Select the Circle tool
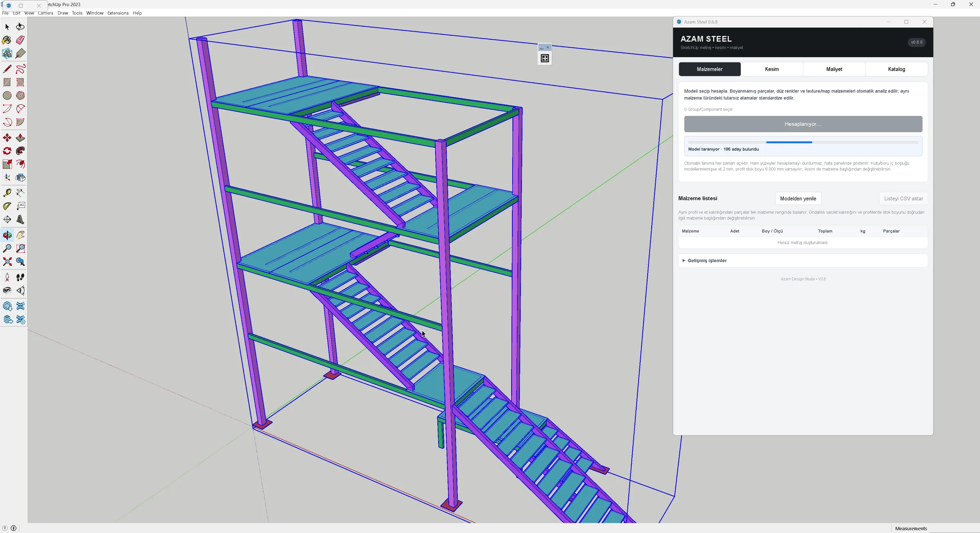Screen dimensions: 980x533 click(7, 95)
